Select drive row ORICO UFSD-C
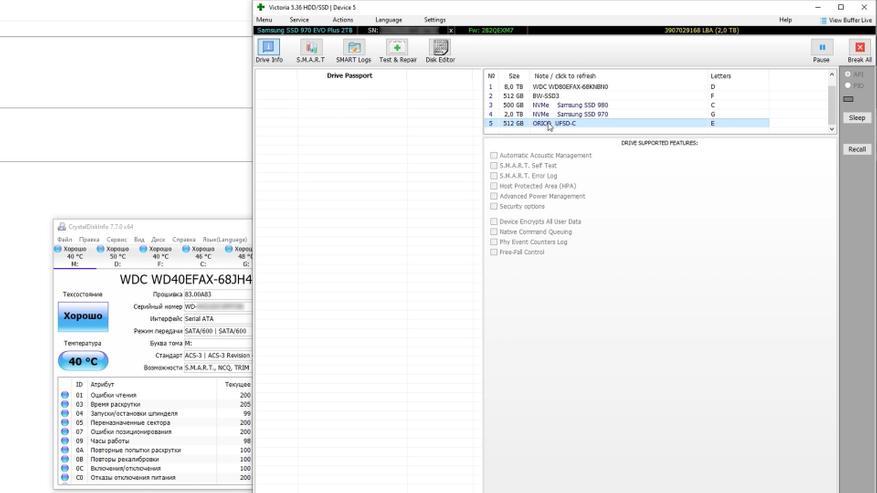Screen dimensions: 877x493 (x=627, y=123)
